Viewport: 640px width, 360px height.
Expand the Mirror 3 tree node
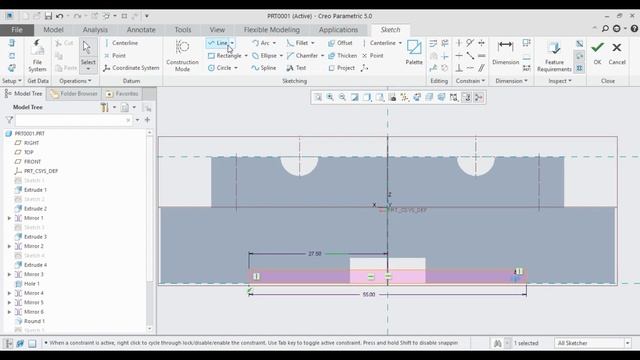point(9,274)
